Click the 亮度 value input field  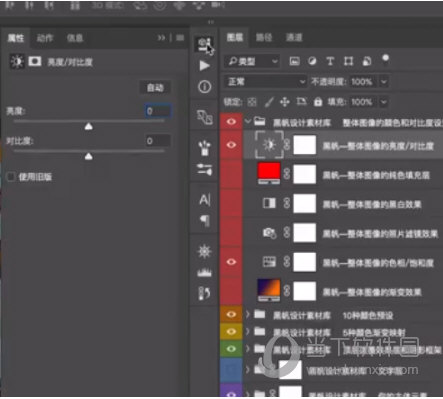click(x=158, y=111)
